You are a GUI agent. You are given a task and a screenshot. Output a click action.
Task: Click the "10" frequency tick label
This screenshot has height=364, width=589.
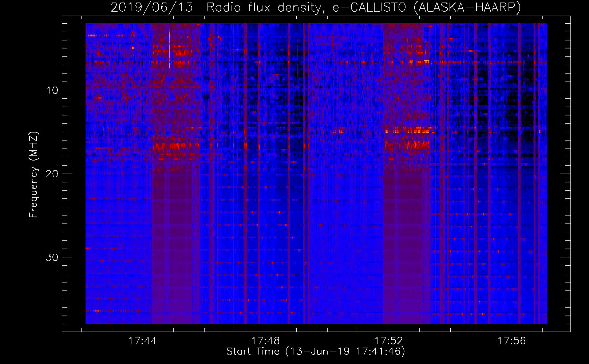click(52, 90)
